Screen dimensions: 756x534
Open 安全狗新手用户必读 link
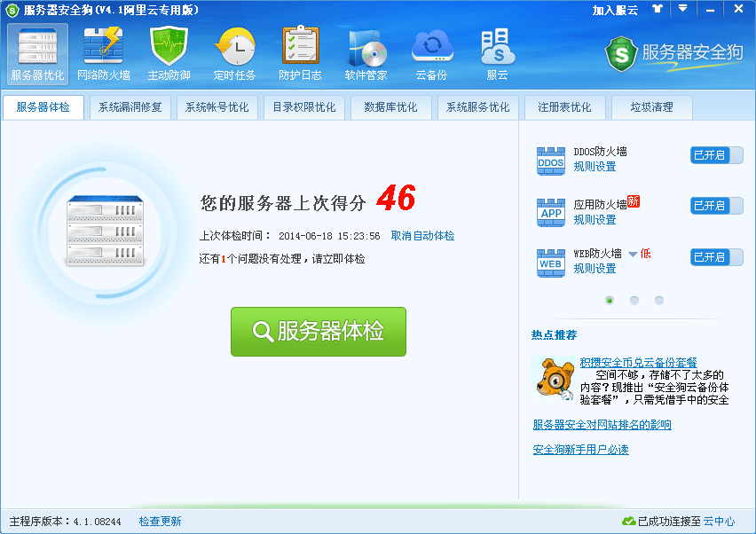tap(580, 450)
